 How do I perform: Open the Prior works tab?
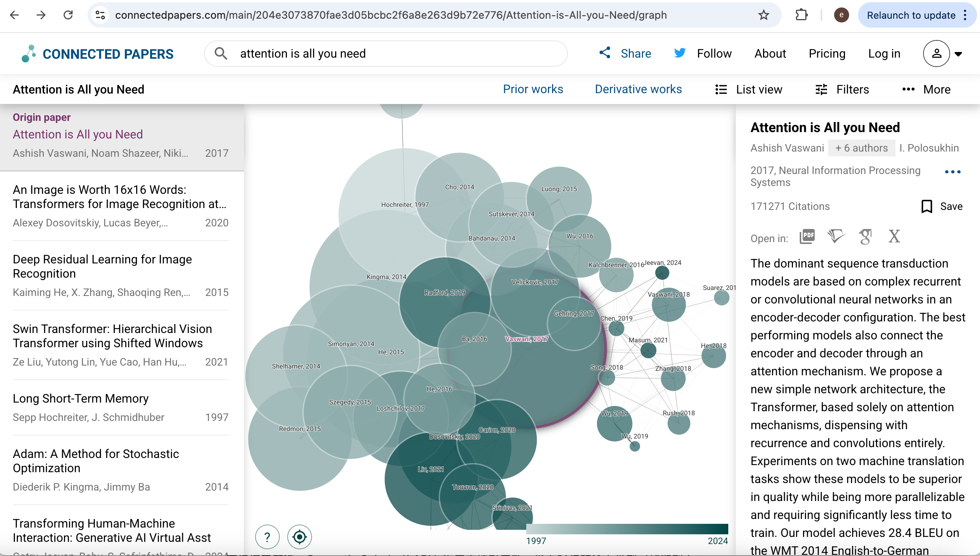[533, 89]
